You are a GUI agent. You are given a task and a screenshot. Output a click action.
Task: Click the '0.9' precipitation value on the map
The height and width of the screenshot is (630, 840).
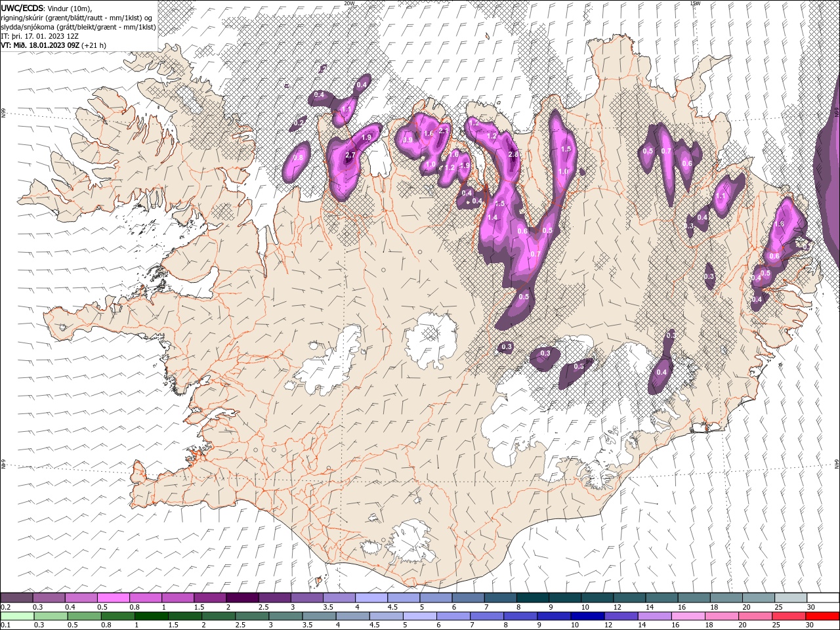tap(408, 140)
